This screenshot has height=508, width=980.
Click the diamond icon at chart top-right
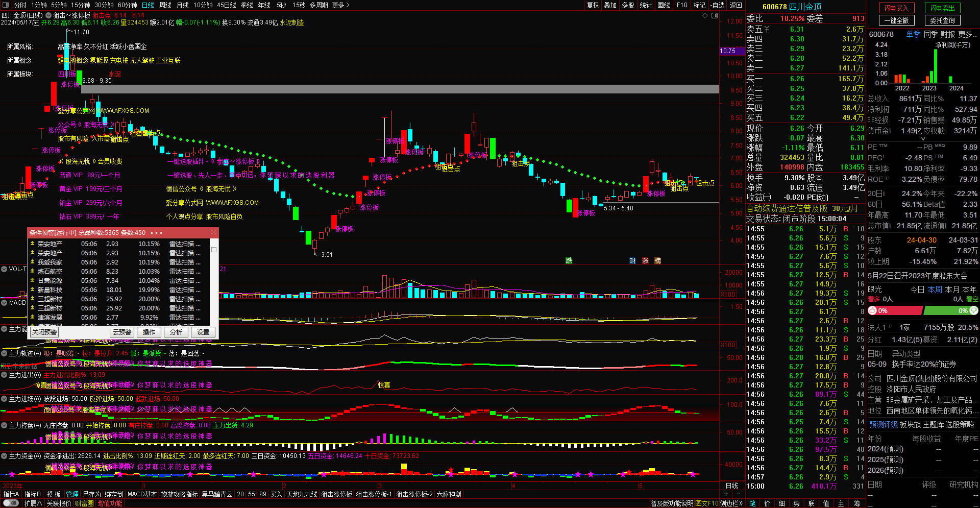[x=705, y=16]
